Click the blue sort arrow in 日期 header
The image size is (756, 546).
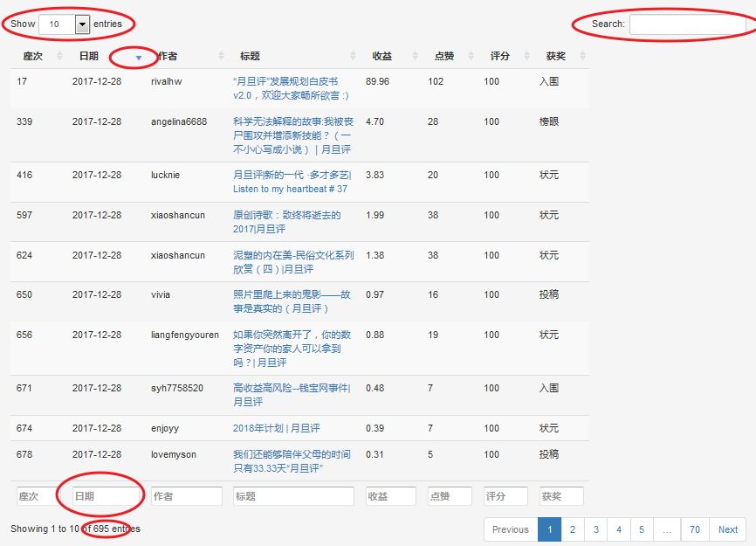click(138, 57)
